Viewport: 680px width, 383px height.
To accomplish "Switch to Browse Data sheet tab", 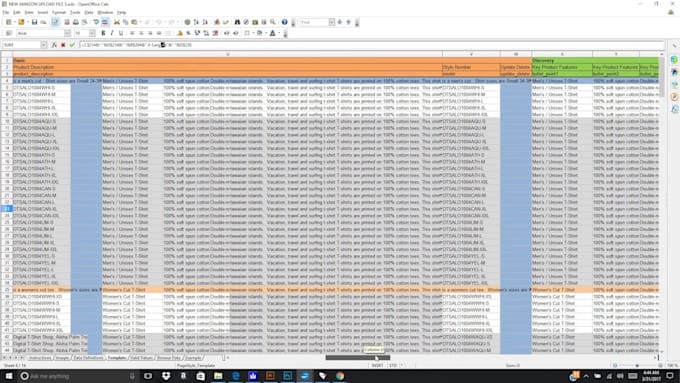I will click(x=169, y=358).
